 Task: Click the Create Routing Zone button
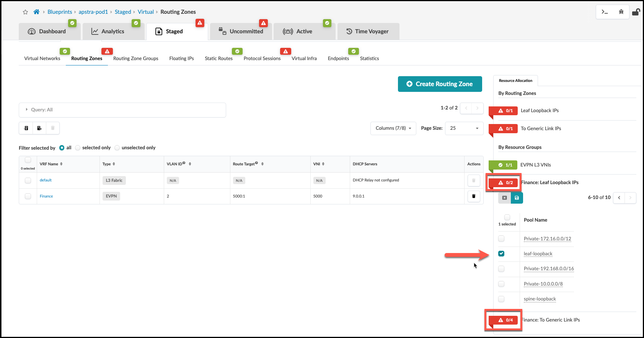click(x=440, y=84)
